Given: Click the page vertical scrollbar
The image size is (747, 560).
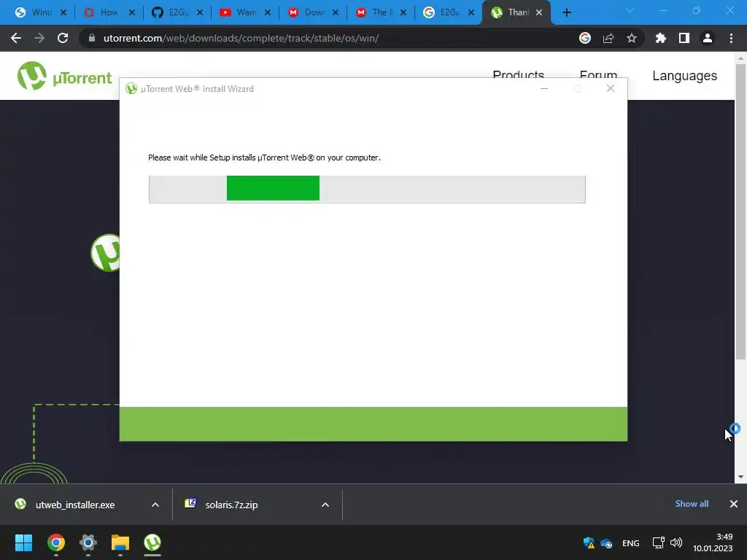Looking at the screenshot, I should tap(740, 212).
